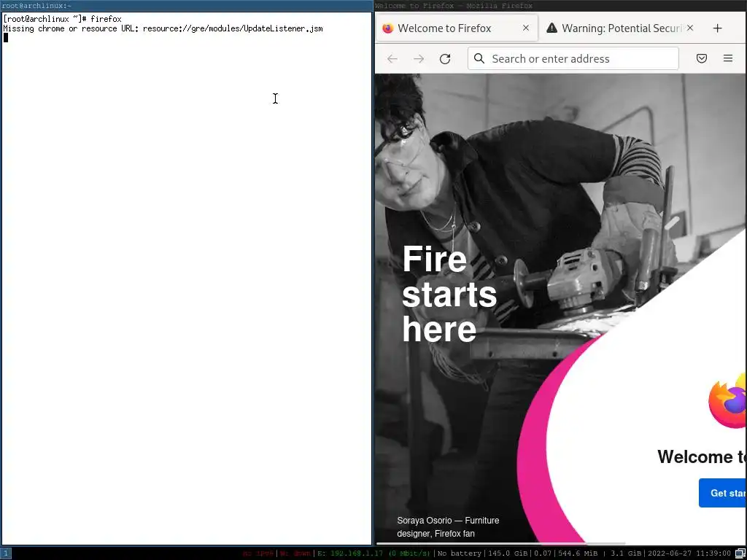Screen dimensions: 747x560
Task: Click the Firefox favicon on Welcome tab
Action: coord(388,28)
